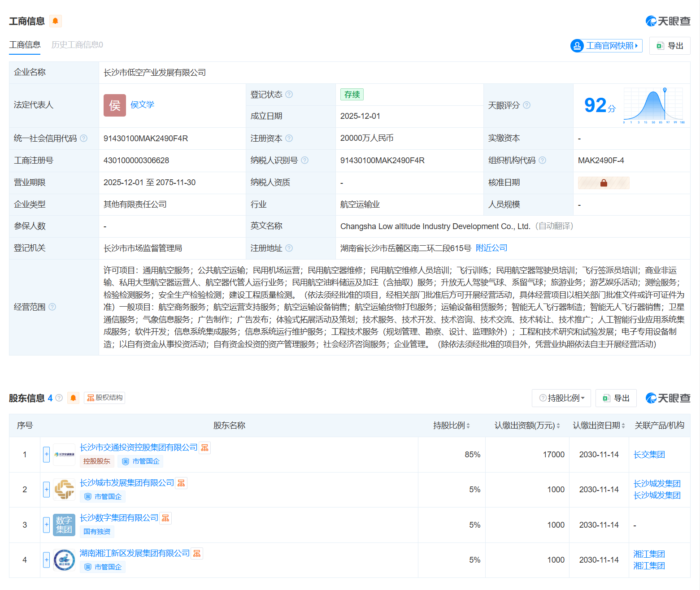The width and height of the screenshot is (700, 590).
Task: Click help icon beside 天眼评分
Action: 527,105
